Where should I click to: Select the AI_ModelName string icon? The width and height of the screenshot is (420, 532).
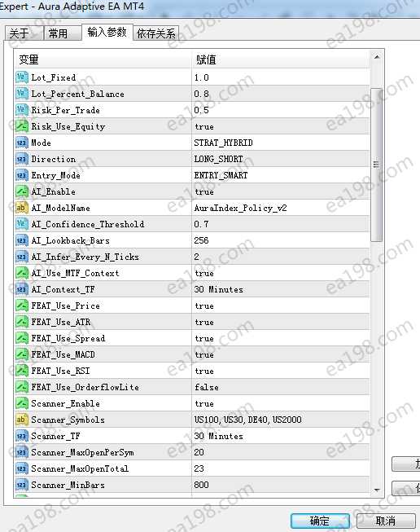[x=21, y=208]
